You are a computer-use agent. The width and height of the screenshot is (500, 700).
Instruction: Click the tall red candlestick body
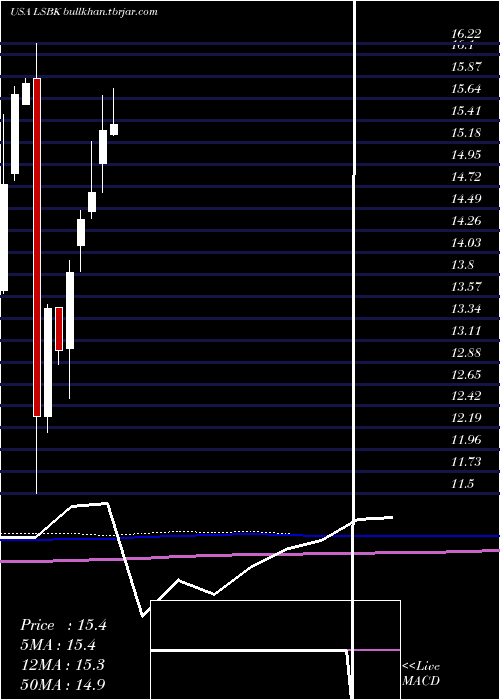(37, 247)
